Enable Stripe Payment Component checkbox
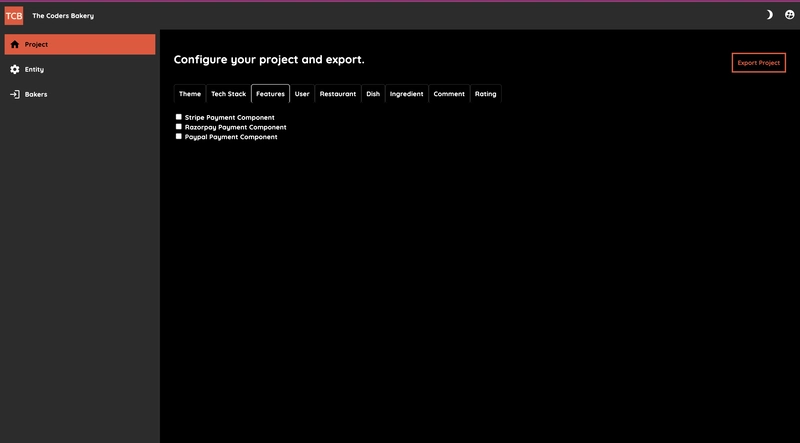 point(179,117)
